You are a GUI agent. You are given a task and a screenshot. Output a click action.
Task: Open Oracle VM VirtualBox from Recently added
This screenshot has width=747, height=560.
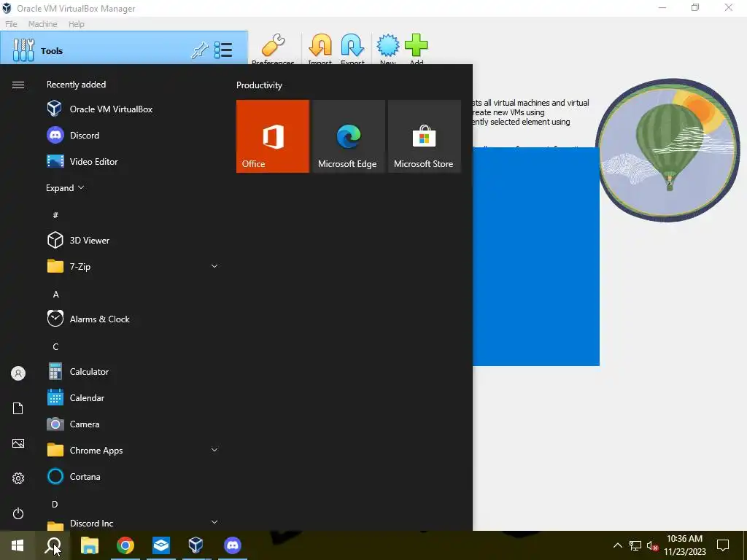[132, 109]
